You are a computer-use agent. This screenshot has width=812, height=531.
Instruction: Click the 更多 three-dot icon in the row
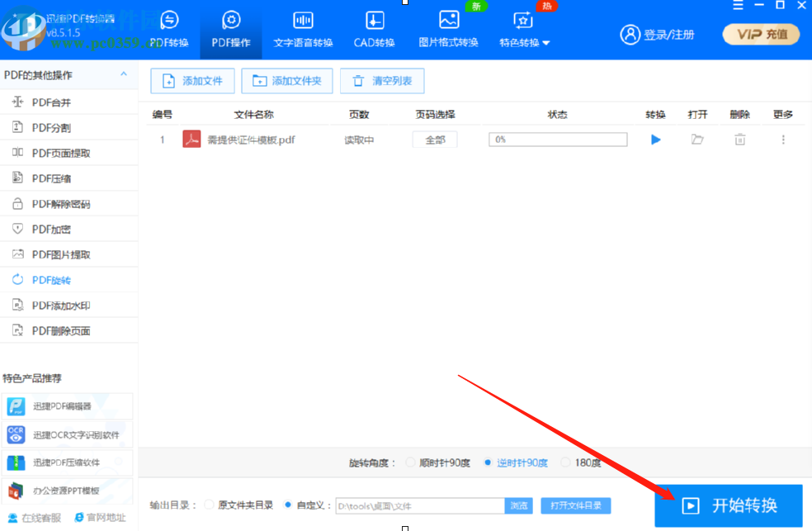point(781,140)
